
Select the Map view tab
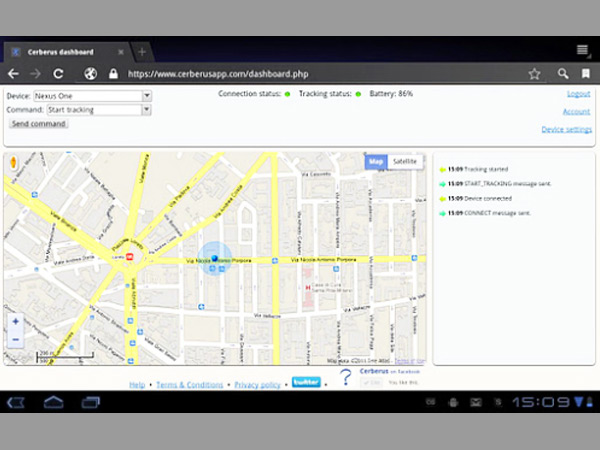[376, 161]
